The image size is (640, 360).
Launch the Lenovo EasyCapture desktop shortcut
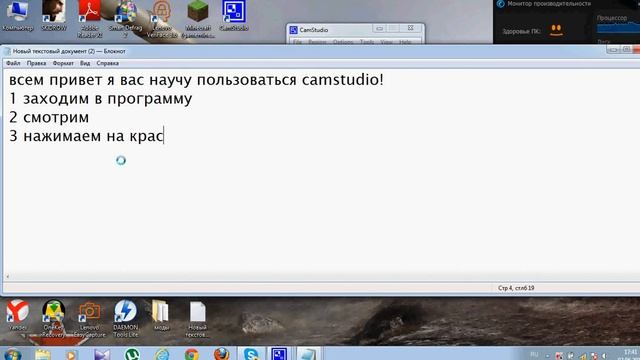pyautogui.click(x=90, y=318)
